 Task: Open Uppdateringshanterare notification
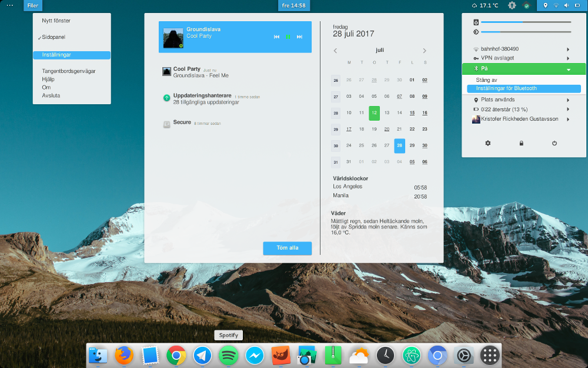(235, 98)
